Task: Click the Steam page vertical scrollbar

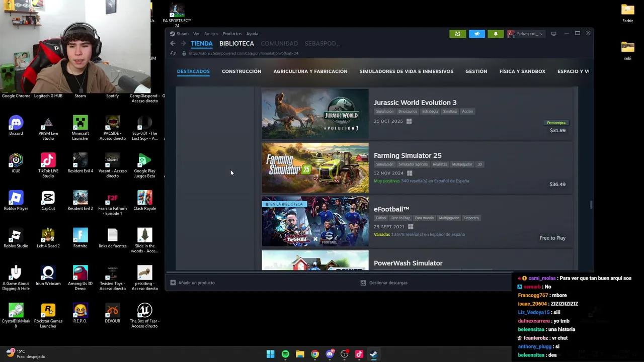Action: click(x=591, y=205)
